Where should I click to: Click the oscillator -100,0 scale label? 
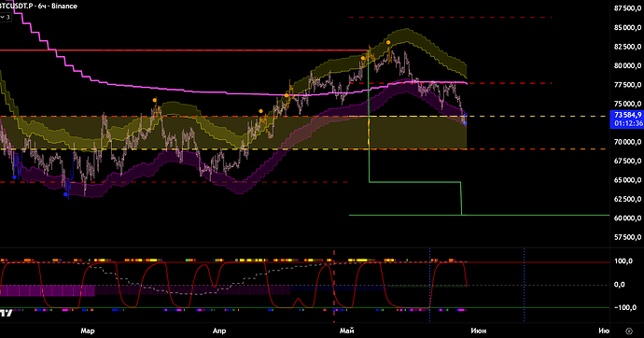[625, 307]
